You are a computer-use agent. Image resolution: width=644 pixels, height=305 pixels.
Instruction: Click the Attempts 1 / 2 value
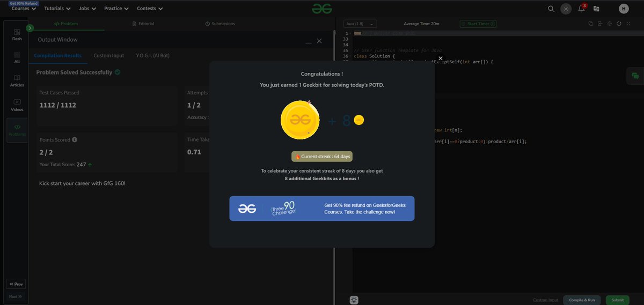(194, 105)
